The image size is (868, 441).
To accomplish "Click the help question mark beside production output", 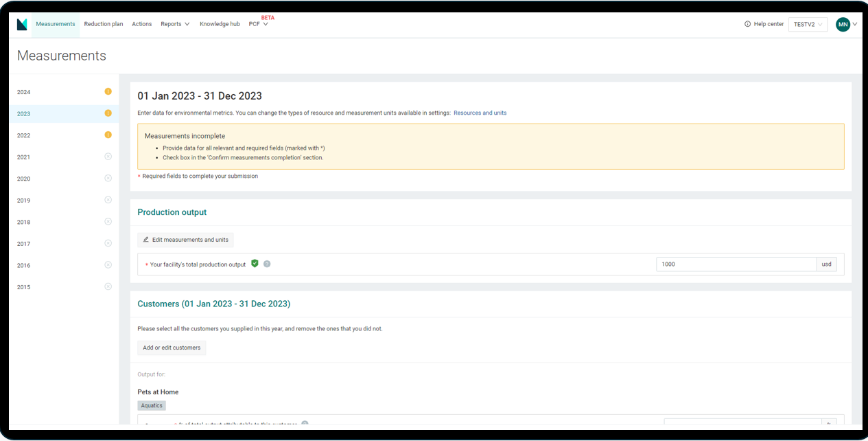I will point(267,264).
